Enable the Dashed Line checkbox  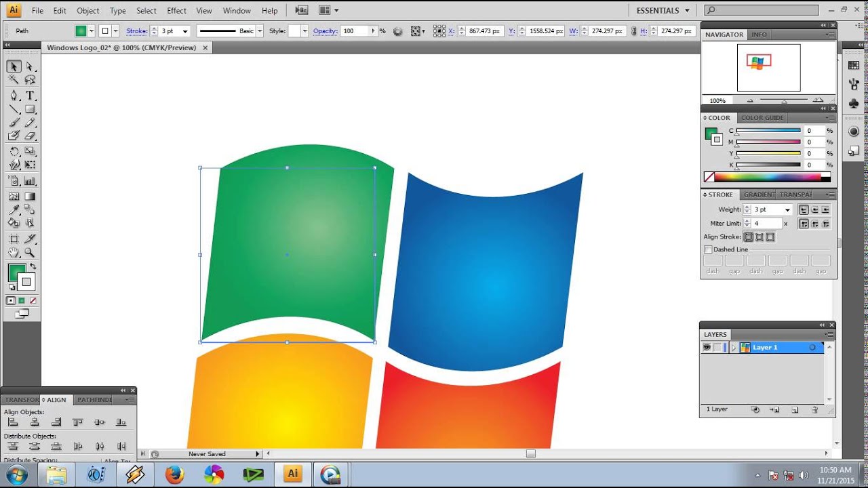(708, 249)
